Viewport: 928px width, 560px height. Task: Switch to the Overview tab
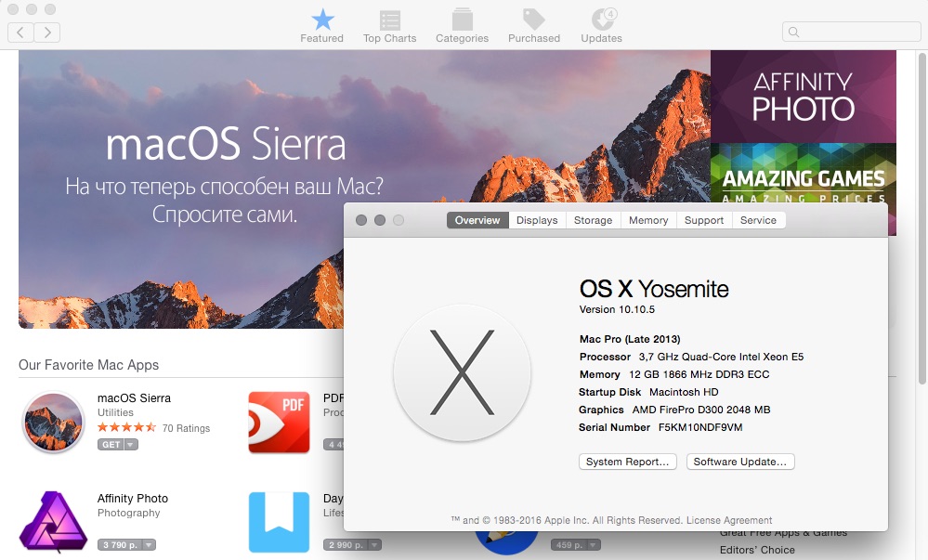coord(477,220)
